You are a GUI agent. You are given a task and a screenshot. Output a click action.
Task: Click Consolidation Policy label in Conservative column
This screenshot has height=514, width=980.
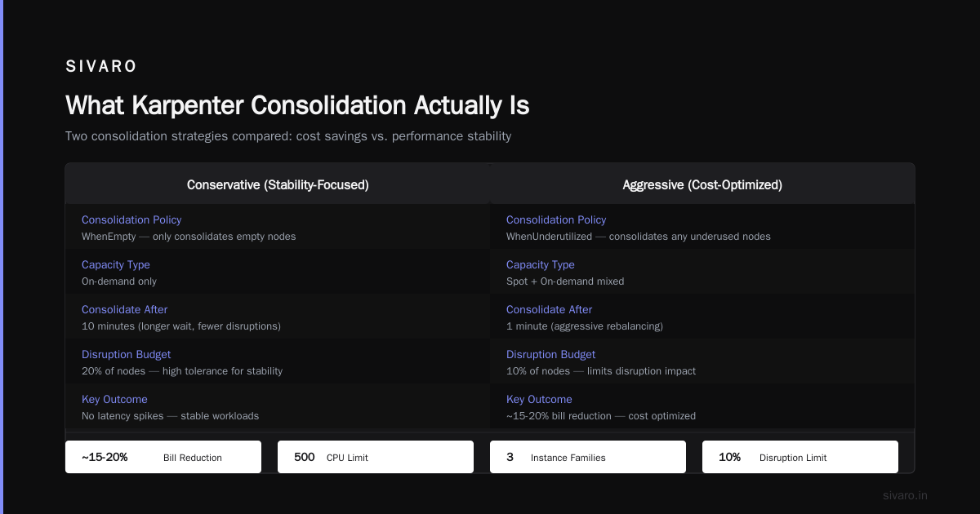[x=131, y=220]
